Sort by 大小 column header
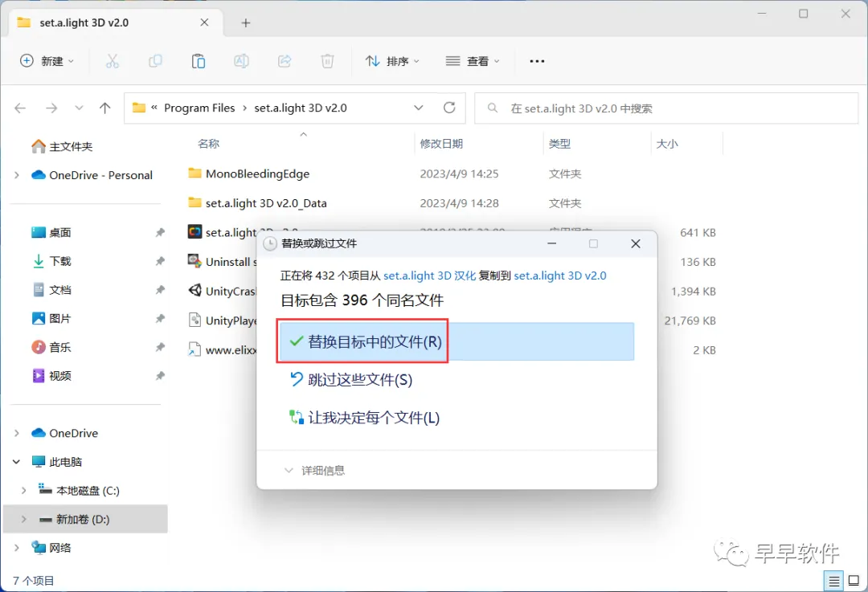This screenshot has width=868, height=592. pyautogui.click(x=667, y=144)
